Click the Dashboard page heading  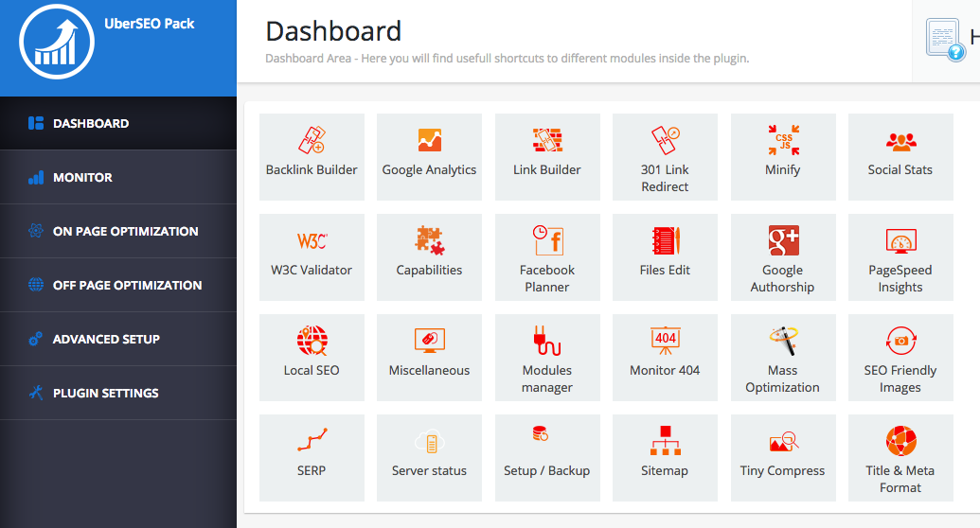tap(333, 31)
